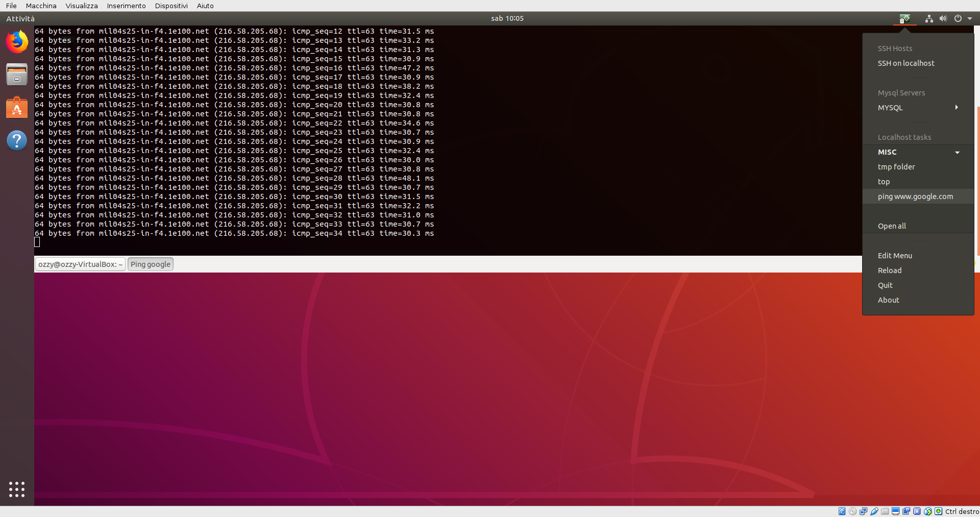Open the clock showing sab 10:05
Viewport: 980px width, 517px height.
pyautogui.click(x=507, y=18)
